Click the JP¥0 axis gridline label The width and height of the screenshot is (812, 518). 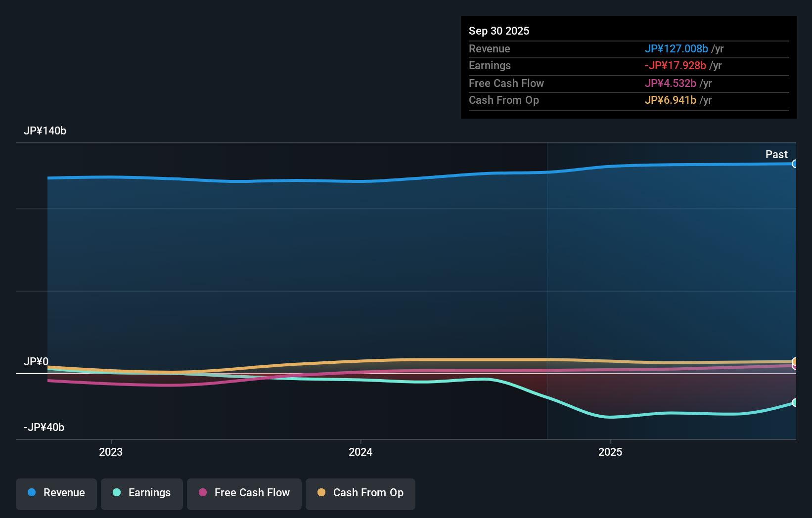[x=37, y=361]
